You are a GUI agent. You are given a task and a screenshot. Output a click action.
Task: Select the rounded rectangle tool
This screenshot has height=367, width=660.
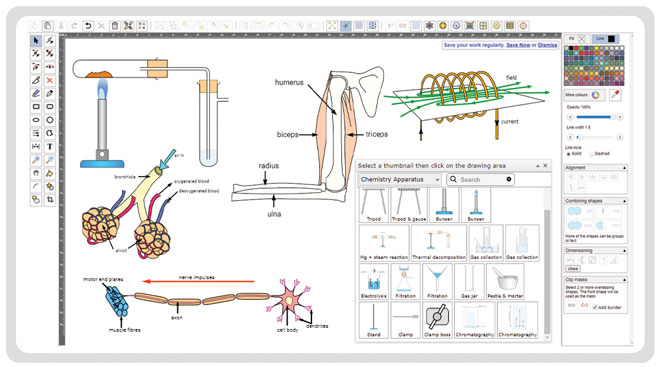(x=50, y=107)
